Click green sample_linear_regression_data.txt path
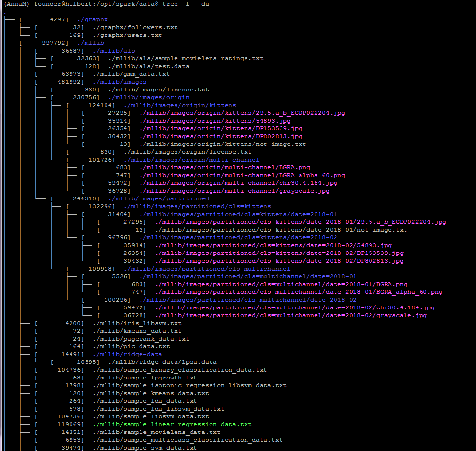This screenshot has height=451, width=476. pos(172,425)
